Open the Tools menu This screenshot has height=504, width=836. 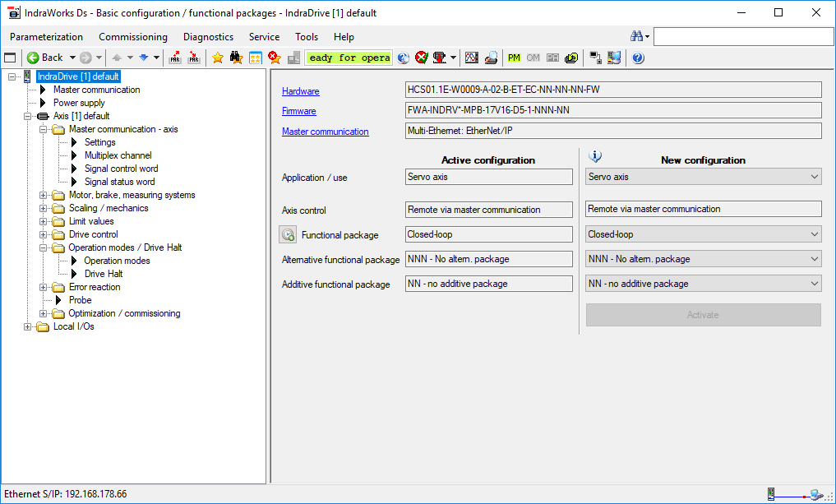307,37
